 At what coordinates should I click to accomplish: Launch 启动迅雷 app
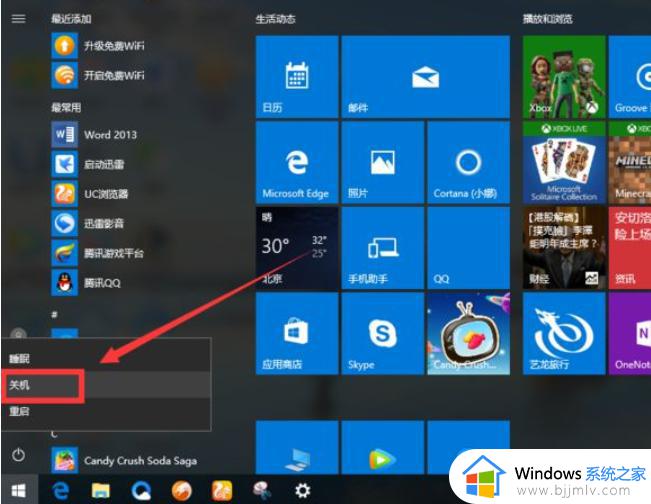88,164
